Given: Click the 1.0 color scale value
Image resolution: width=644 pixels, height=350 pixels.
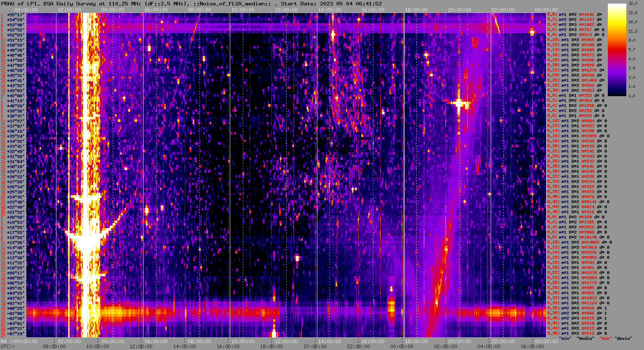Looking at the screenshot, I should [x=632, y=96].
